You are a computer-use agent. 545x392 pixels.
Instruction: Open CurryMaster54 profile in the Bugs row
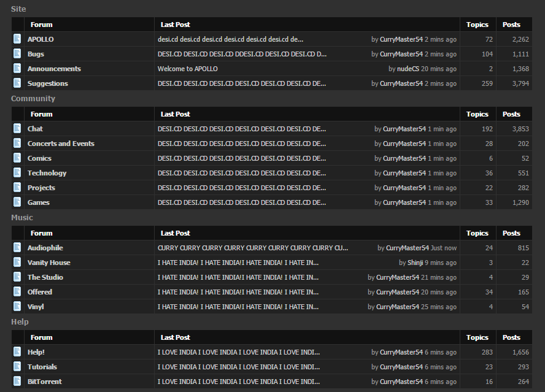coord(401,54)
